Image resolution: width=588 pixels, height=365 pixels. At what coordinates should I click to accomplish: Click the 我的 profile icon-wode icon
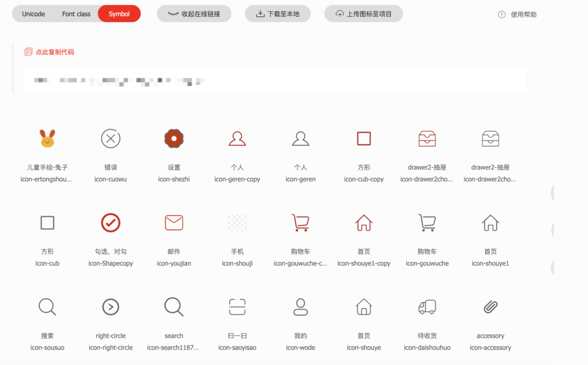pos(301,306)
